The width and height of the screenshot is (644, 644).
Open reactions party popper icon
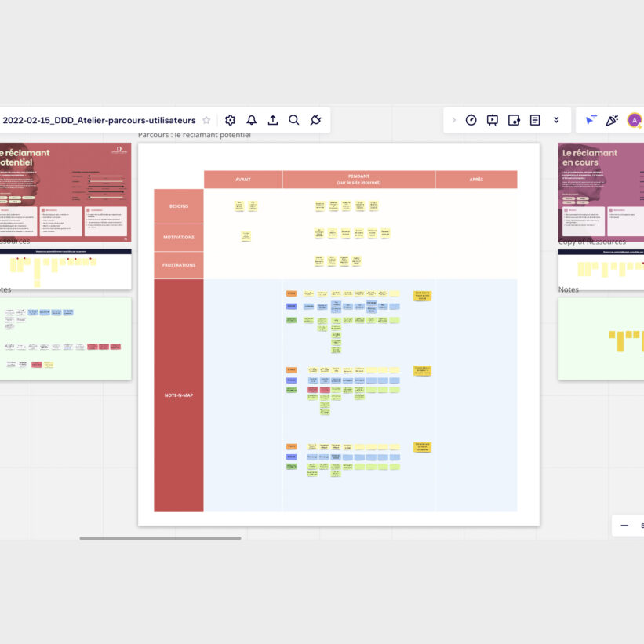(x=612, y=120)
